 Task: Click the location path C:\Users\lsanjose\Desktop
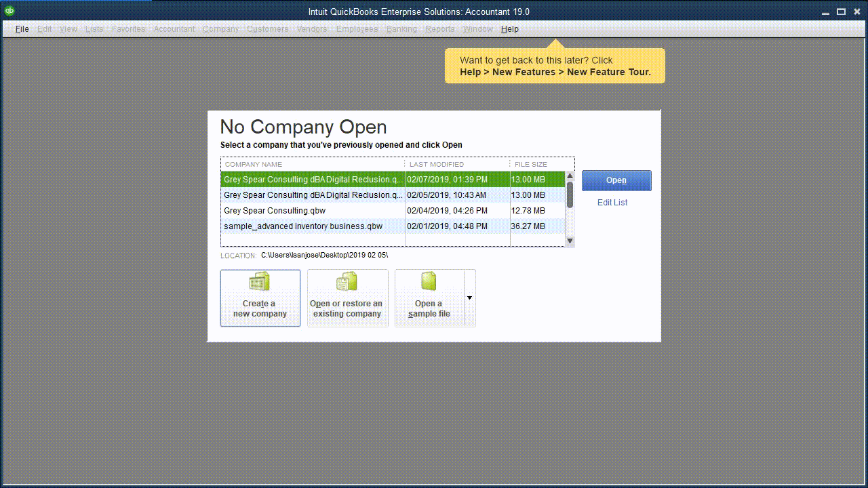pos(324,256)
